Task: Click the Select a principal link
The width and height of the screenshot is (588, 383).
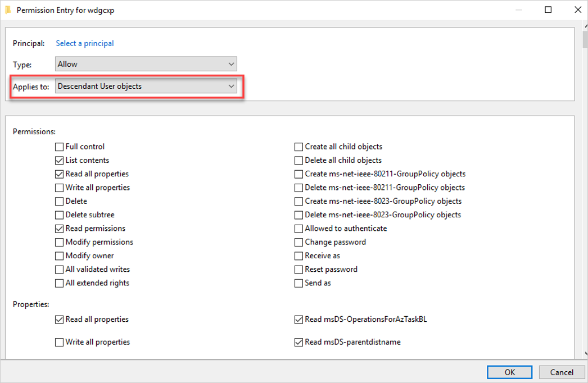Action: 85,43
